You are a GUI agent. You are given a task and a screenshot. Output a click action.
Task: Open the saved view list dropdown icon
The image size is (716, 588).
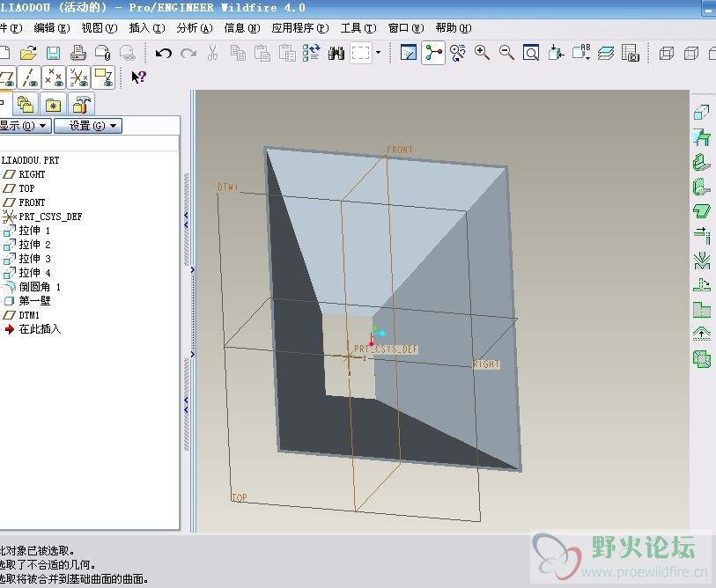coord(581,53)
